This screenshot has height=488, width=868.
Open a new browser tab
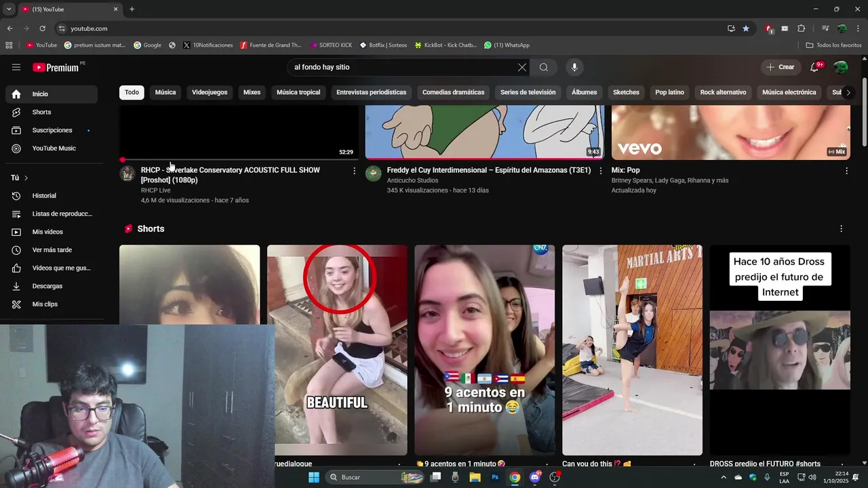[132, 9]
